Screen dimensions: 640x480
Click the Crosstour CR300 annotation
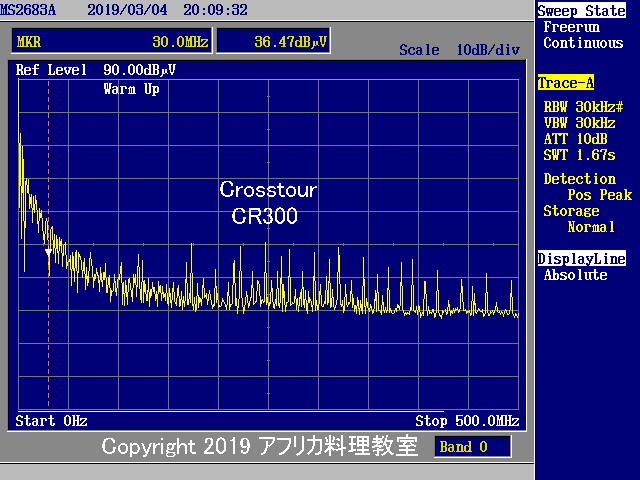[268, 203]
